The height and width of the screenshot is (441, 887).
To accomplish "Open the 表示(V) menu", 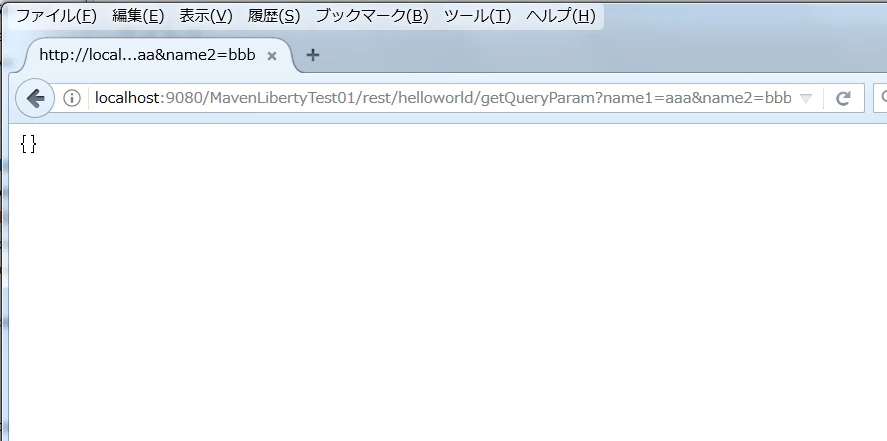I will [x=206, y=16].
